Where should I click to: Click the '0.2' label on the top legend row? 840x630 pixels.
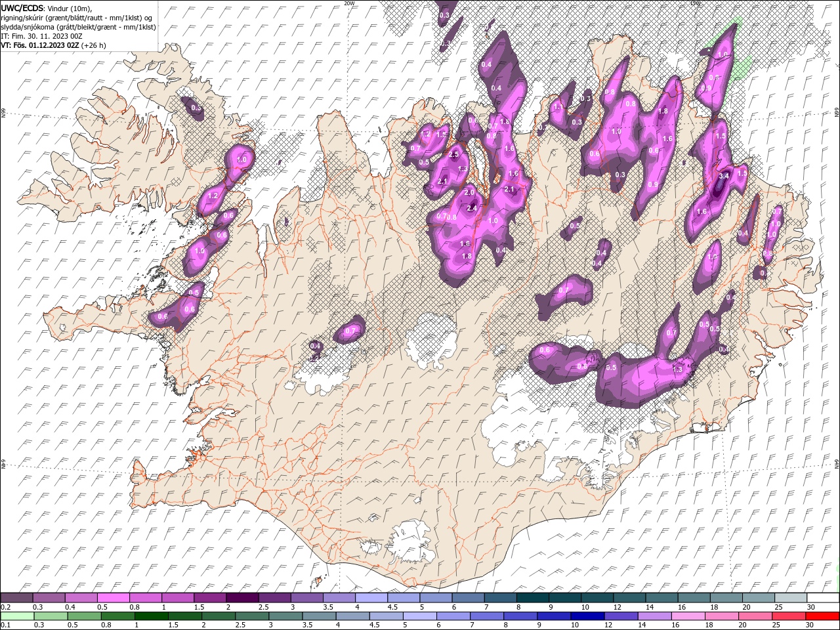[5, 607]
